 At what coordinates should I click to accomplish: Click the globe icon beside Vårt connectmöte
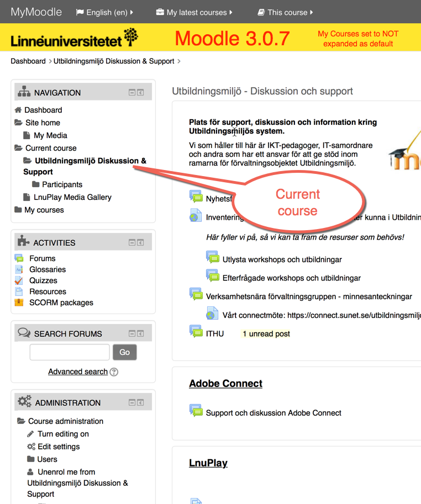coord(212,313)
